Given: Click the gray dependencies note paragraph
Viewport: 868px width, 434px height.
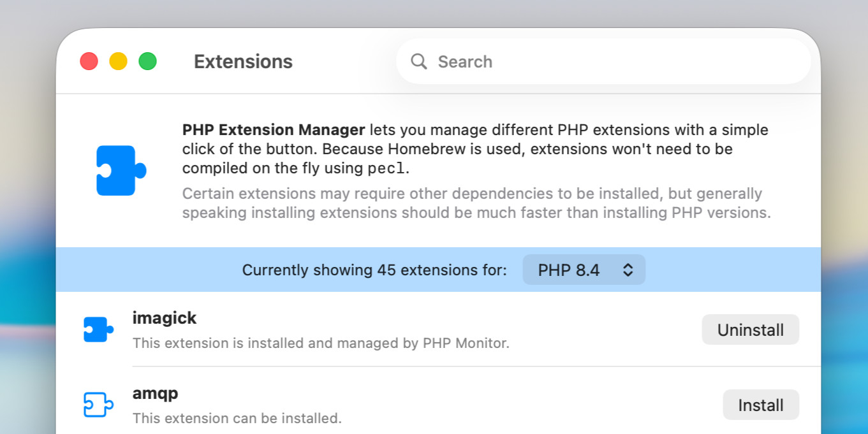Looking at the screenshot, I should tap(476, 203).
